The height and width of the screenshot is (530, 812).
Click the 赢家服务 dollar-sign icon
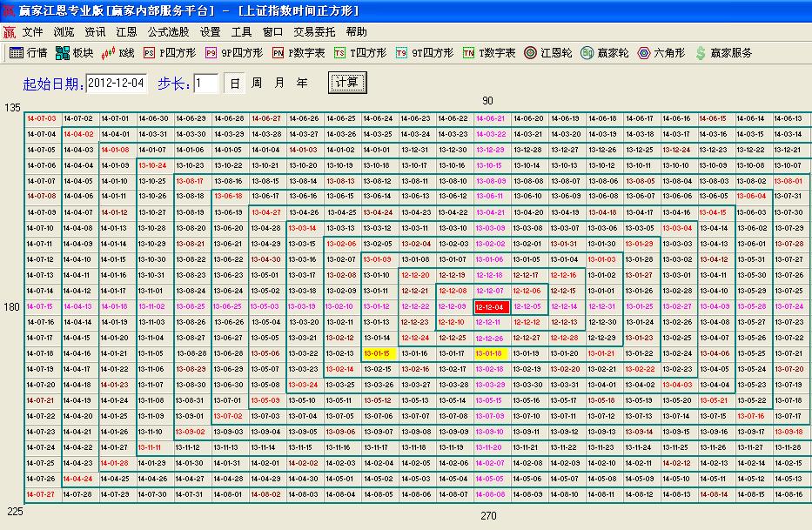[723, 53]
